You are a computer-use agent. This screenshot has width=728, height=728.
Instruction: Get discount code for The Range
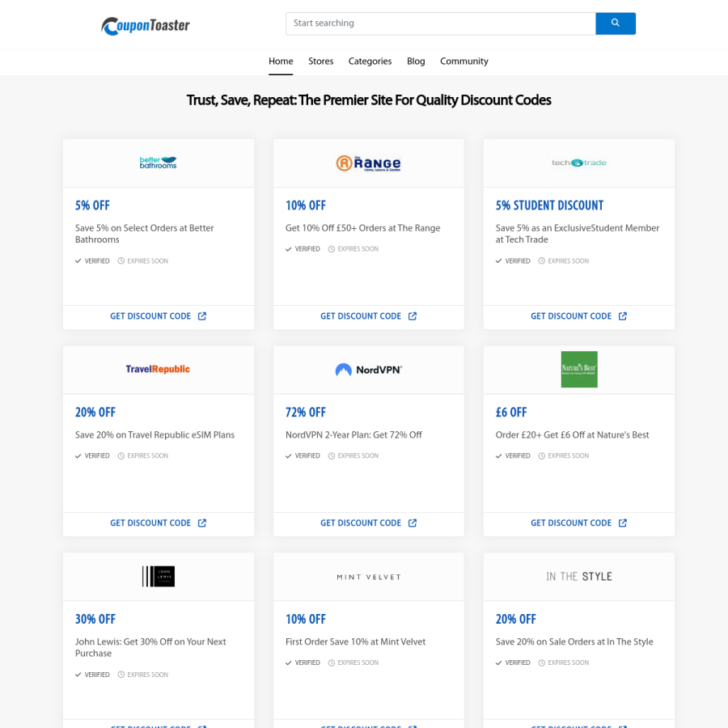click(361, 316)
